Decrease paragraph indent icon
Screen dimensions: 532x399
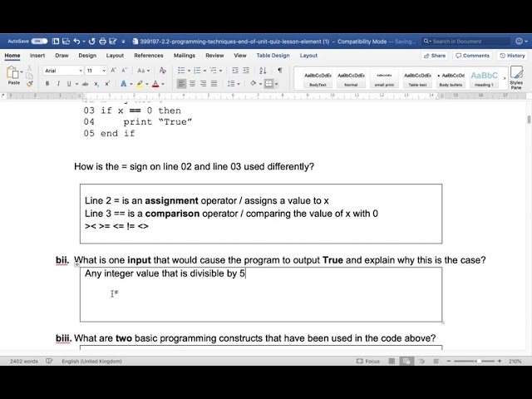coord(234,71)
